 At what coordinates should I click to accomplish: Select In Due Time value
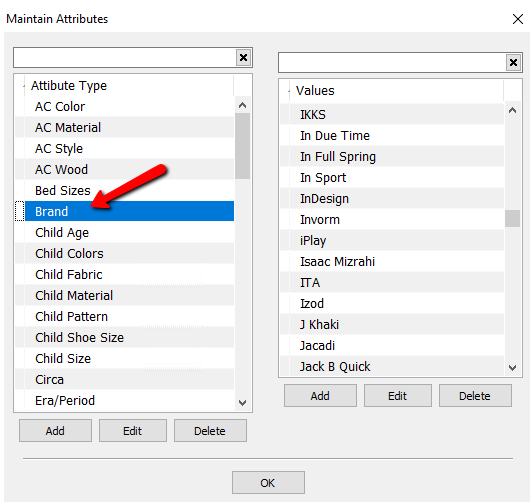coord(392,136)
